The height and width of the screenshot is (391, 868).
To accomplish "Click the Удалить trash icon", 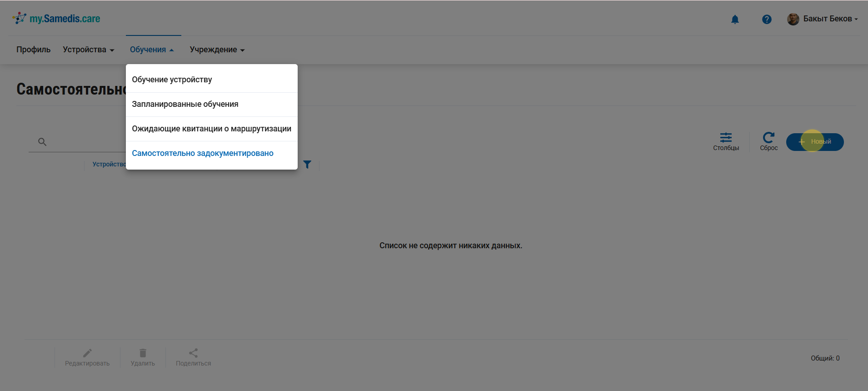I will click(x=143, y=353).
